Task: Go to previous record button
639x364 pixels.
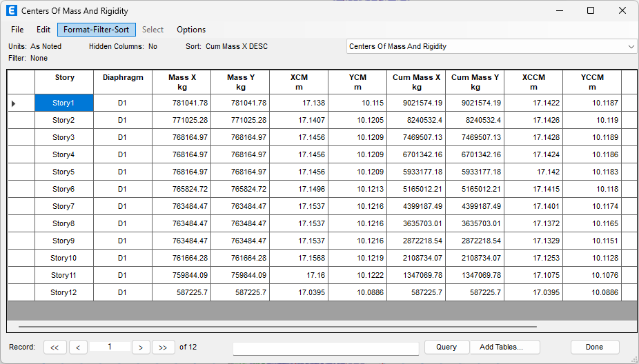Action: [x=78, y=347]
